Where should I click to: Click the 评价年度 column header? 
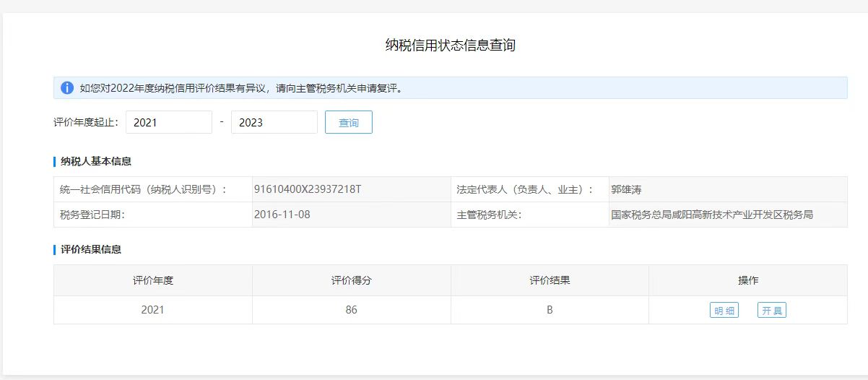coord(153,280)
